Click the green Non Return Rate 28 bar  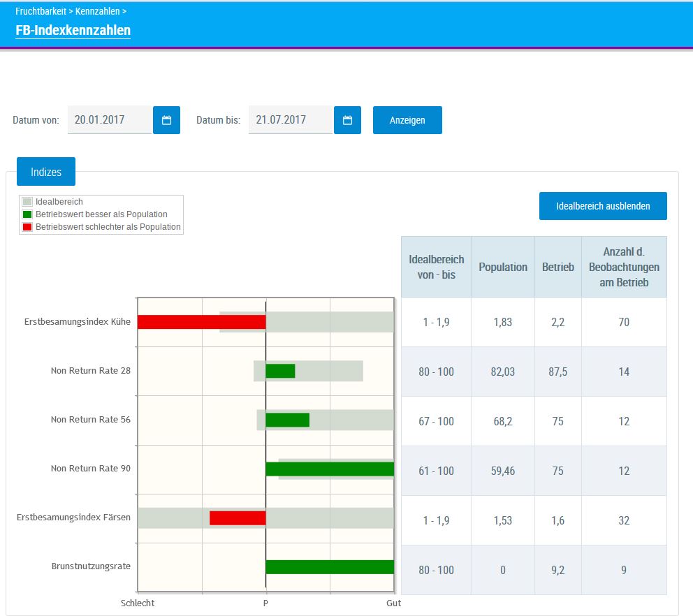(280, 371)
